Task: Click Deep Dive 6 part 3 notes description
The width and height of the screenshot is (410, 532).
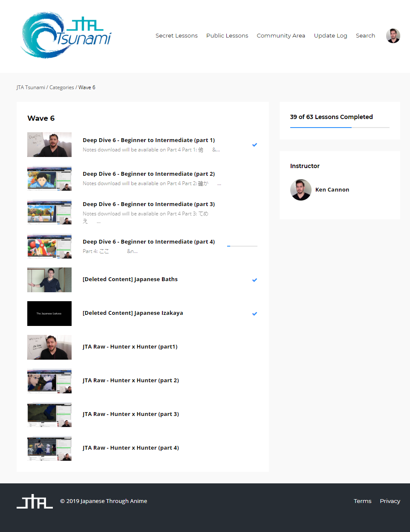Action: point(145,218)
